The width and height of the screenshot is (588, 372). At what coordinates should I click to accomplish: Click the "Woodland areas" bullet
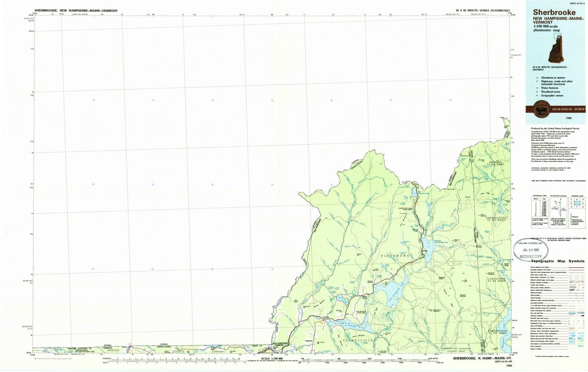[x=551, y=92]
